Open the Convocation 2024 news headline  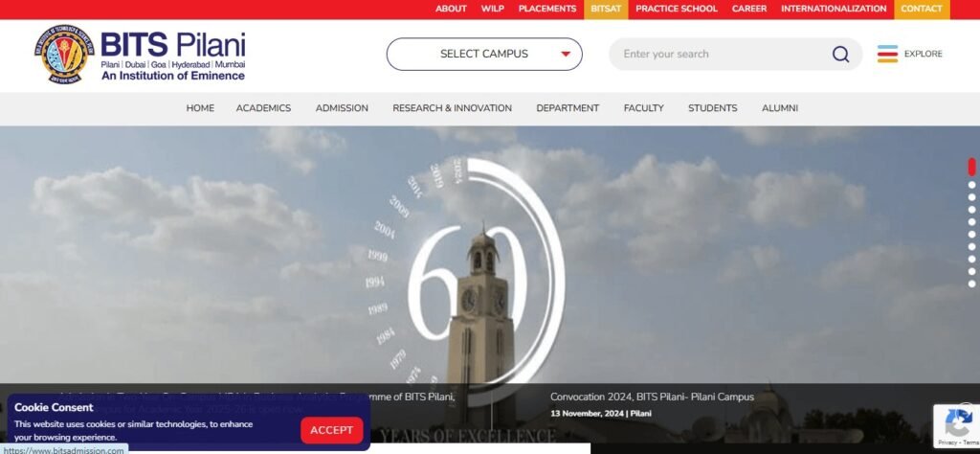[x=652, y=397]
